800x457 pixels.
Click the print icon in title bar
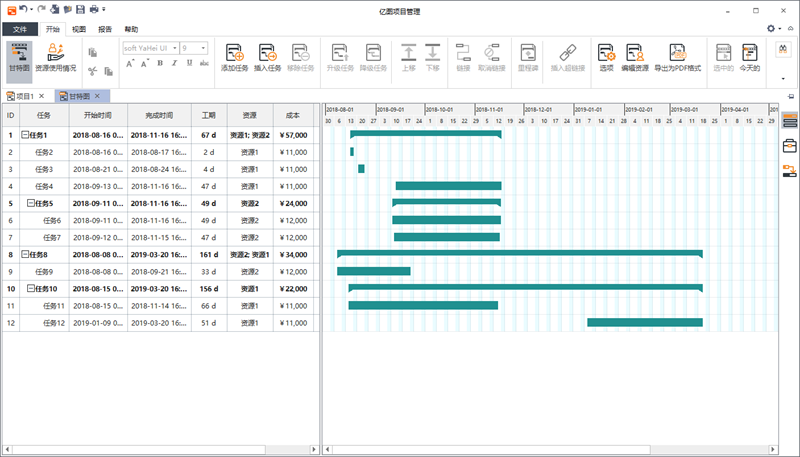(94, 9)
